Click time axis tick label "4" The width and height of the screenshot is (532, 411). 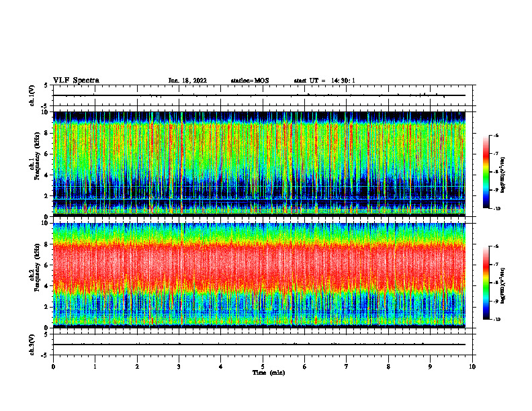coord(221,367)
